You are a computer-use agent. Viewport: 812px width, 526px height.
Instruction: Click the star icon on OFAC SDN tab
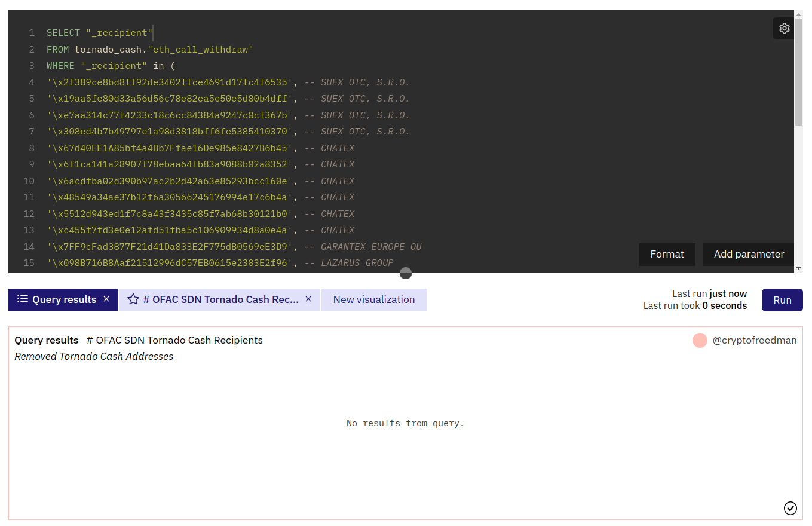point(133,299)
